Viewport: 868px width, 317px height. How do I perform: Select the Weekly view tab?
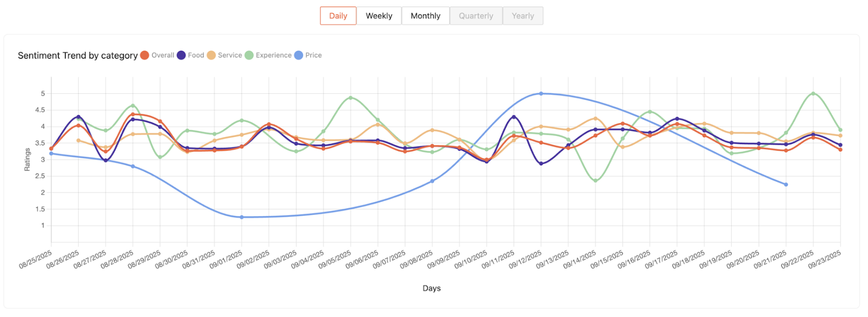(x=379, y=16)
